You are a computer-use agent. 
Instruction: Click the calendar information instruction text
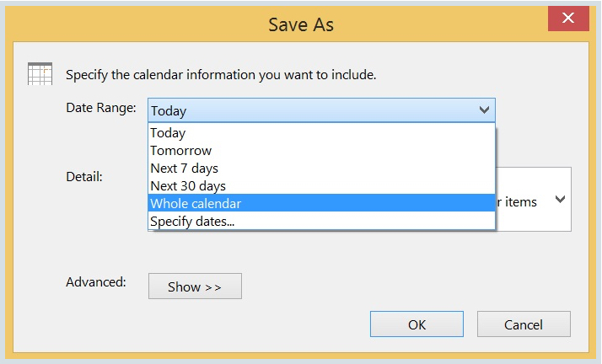[221, 74]
